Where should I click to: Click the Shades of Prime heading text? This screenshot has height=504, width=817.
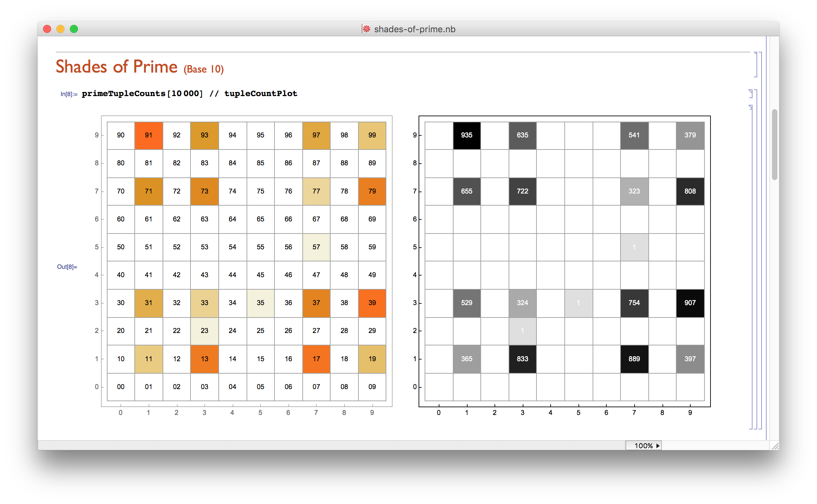point(116,67)
